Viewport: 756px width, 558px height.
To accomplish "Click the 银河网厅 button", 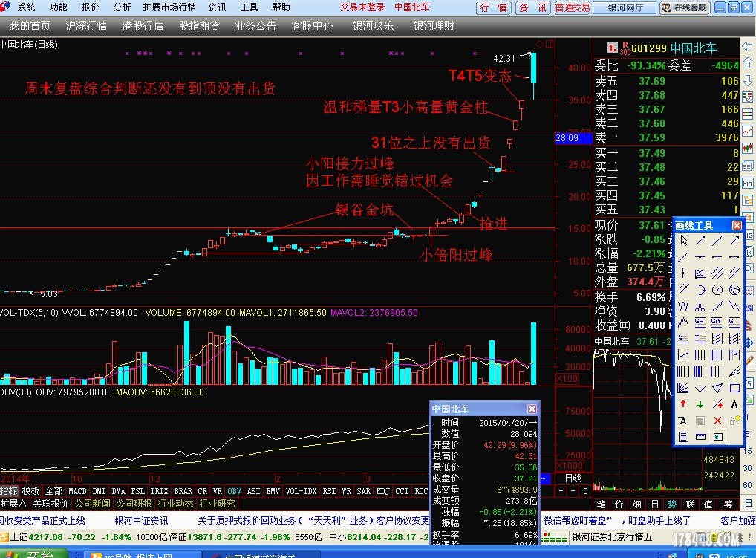I will 625,7.
